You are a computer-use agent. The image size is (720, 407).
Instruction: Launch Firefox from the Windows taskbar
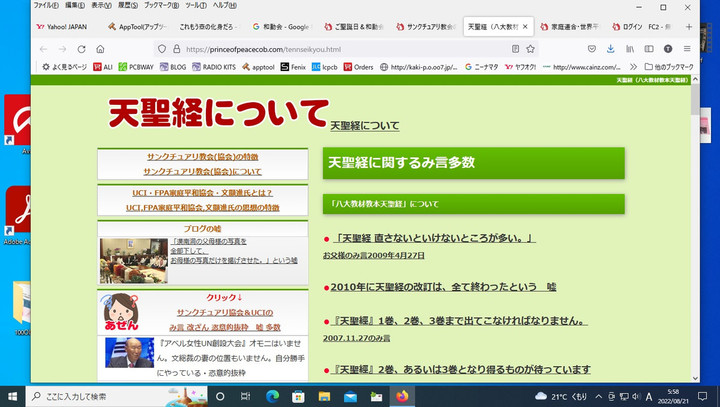[402, 396]
